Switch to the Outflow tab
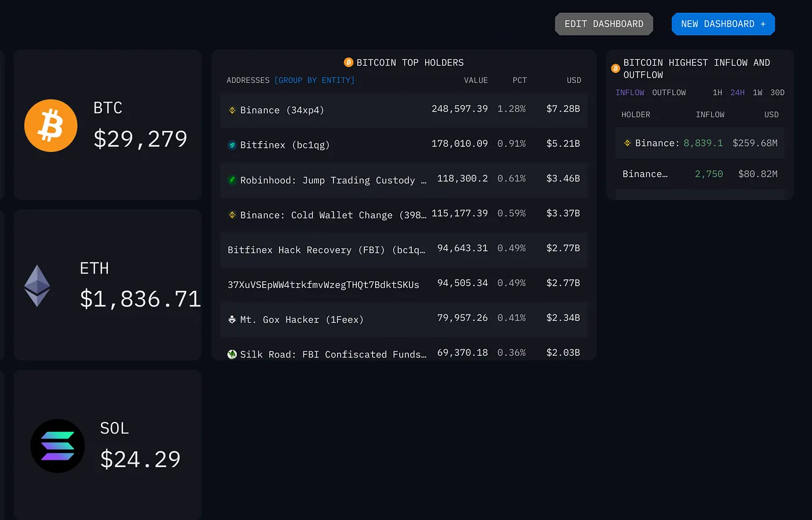The height and width of the screenshot is (520, 812). tap(669, 93)
